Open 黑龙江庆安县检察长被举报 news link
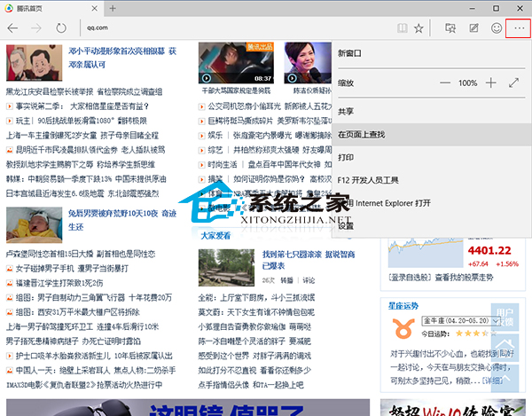Viewport: 532px width, 416px height. [x=84, y=91]
